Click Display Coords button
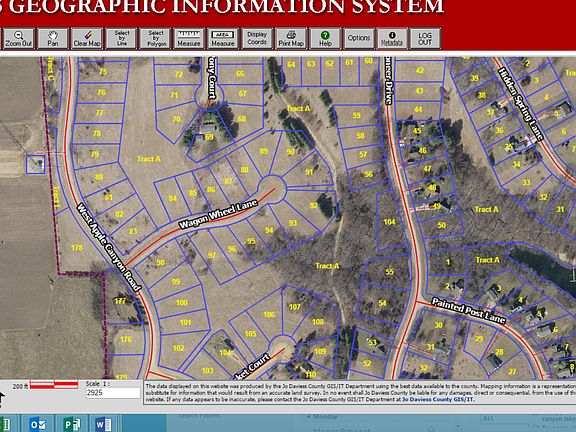The width and height of the screenshot is (576, 432). click(257, 39)
